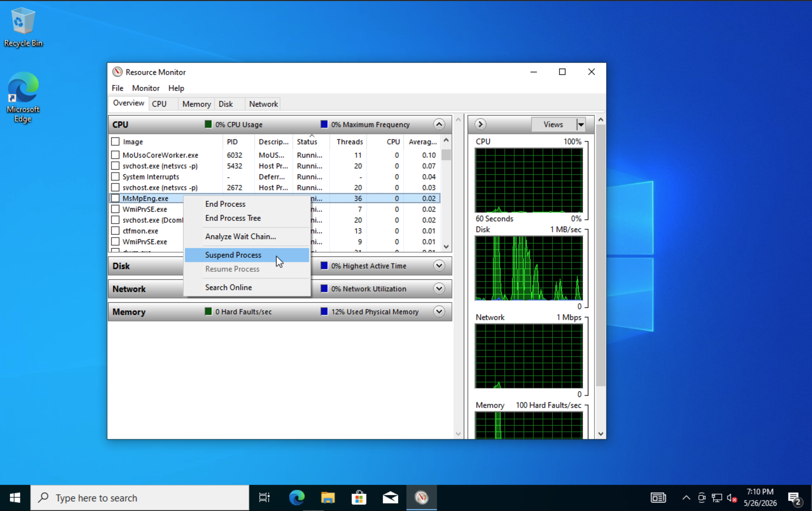Check the WmiPrvSE.exe checkbox with 9 threads
This screenshot has width=812, height=511.
point(115,241)
